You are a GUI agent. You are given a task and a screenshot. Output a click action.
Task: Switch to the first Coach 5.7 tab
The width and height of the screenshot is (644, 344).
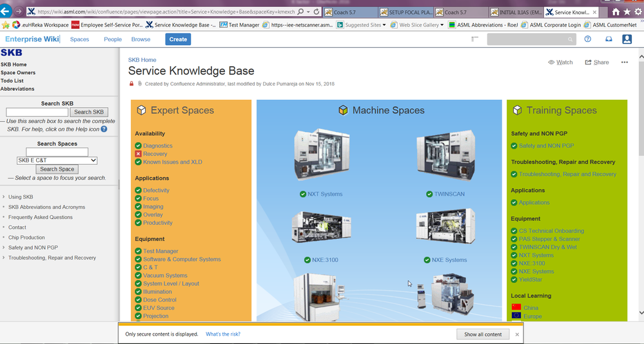click(350, 12)
